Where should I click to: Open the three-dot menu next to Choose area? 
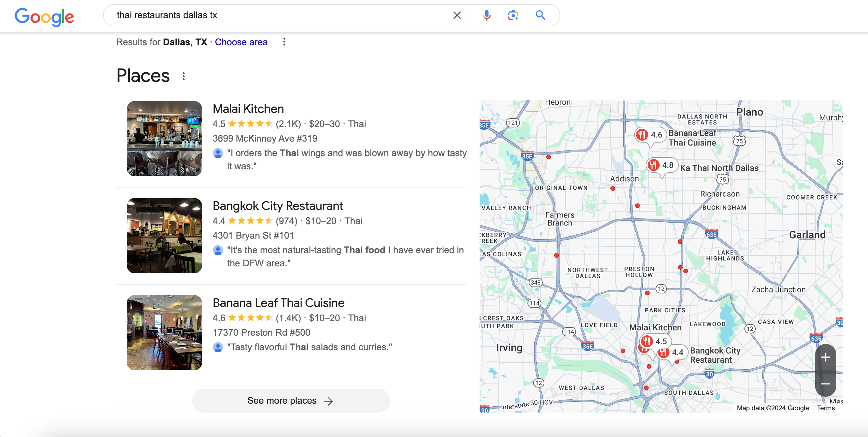284,42
